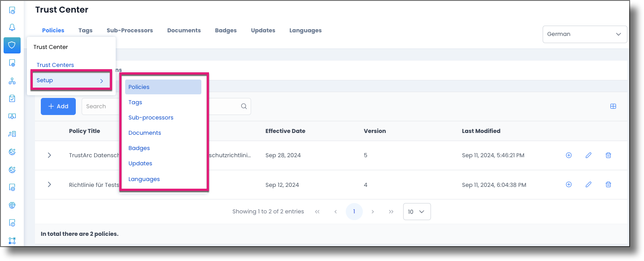Delete the Richtlinie für Tests policy via trash icon

(x=608, y=185)
